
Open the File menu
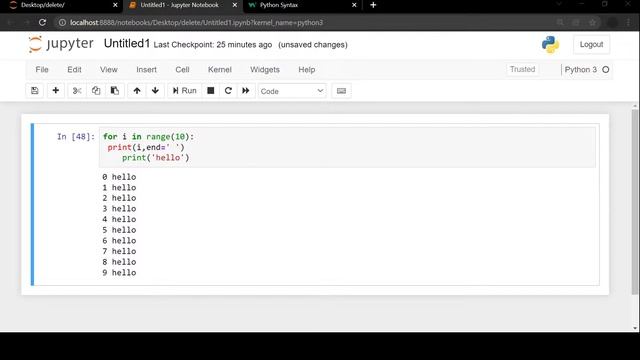click(42, 69)
